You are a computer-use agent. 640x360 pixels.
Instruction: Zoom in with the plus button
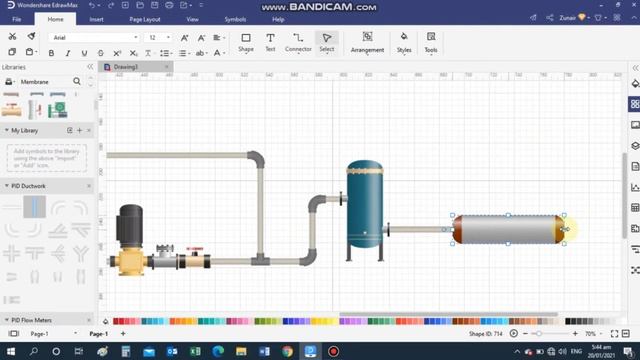pyautogui.click(x=575, y=333)
